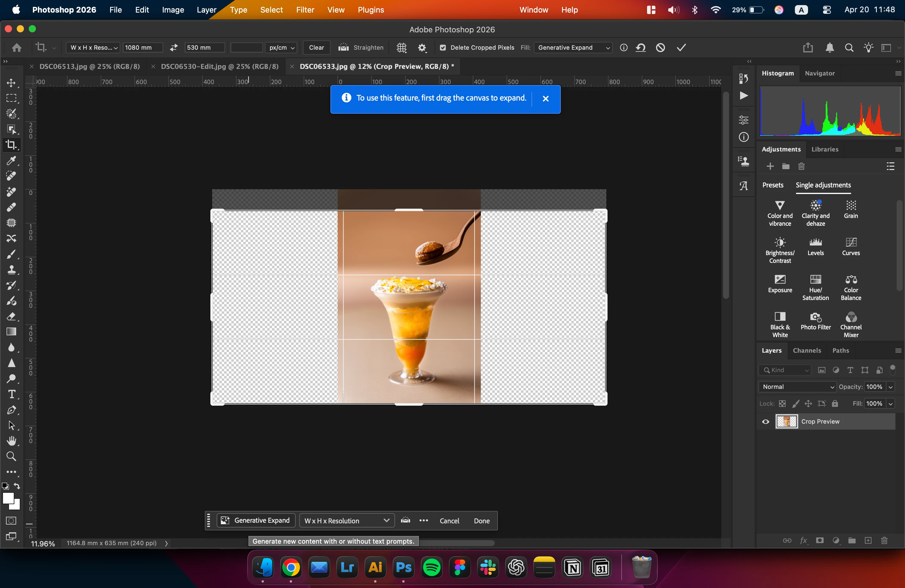Expand the px/cm units dropdown
This screenshot has height=588, width=905.
tap(281, 48)
